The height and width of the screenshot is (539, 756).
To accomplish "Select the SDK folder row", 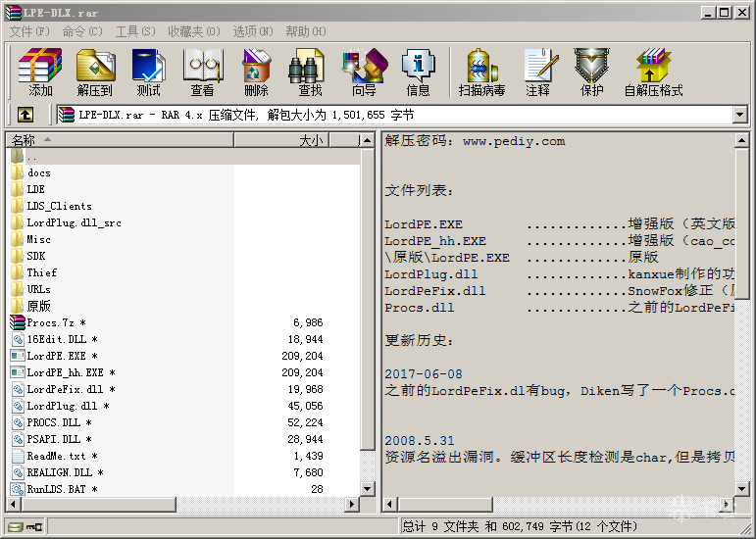I will (183, 256).
